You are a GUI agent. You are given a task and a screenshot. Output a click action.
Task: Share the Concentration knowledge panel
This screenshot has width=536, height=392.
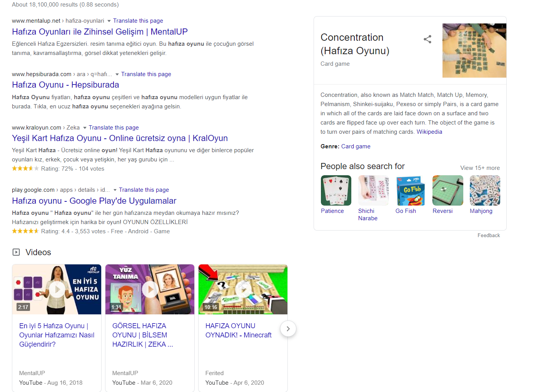coord(427,39)
